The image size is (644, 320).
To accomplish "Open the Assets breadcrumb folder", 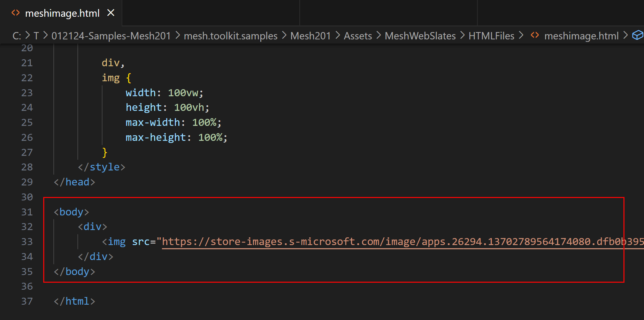I will (x=358, y=36).
